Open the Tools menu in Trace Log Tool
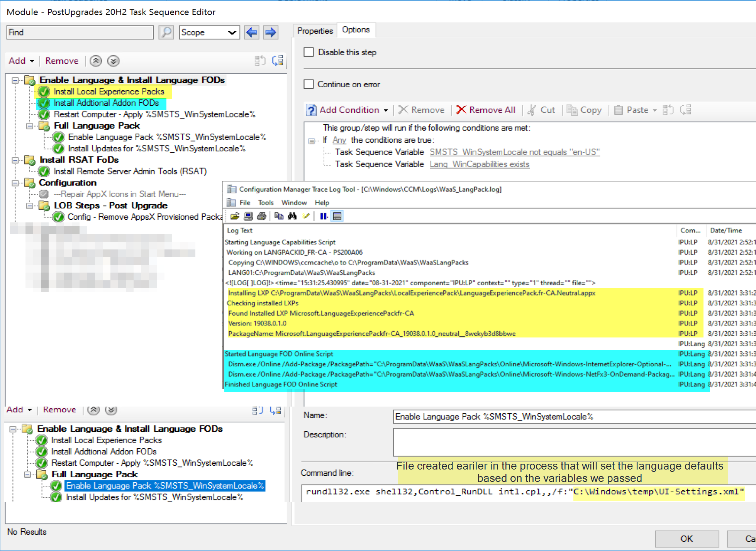Screen dimensions: 756x551 coord(266,203)
